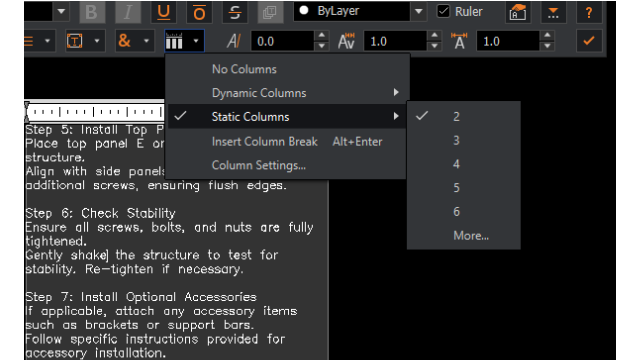Viewport: 640px width, 360px height.
Task: Toggle Italic text formatting
Action: click(128, 12)
